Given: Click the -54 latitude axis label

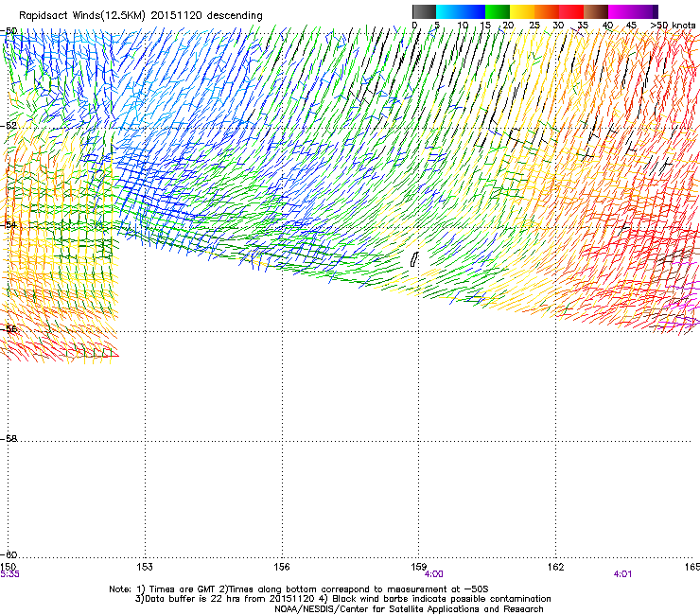Looking at the screenshot, I should [x=9, y=225].
